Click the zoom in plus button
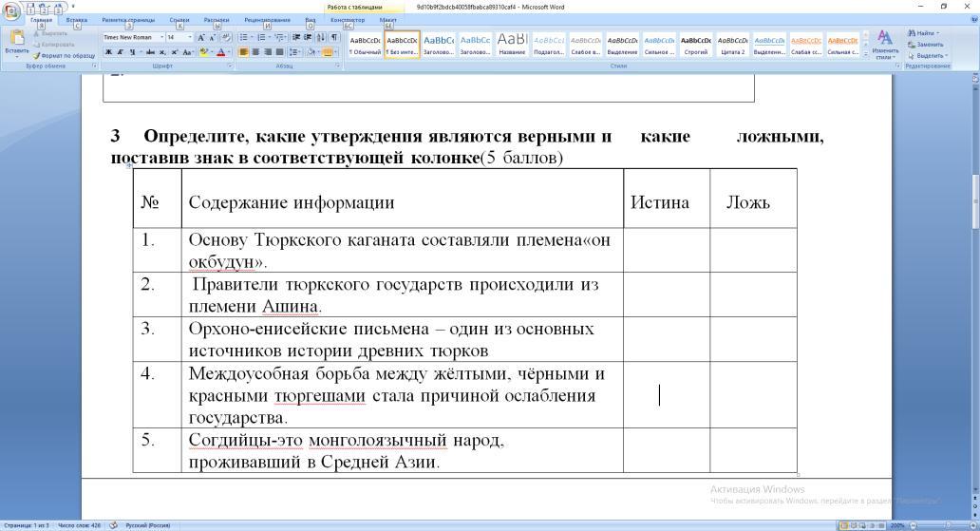The width and height of the screenshot is (980, 531). [973, 525]
